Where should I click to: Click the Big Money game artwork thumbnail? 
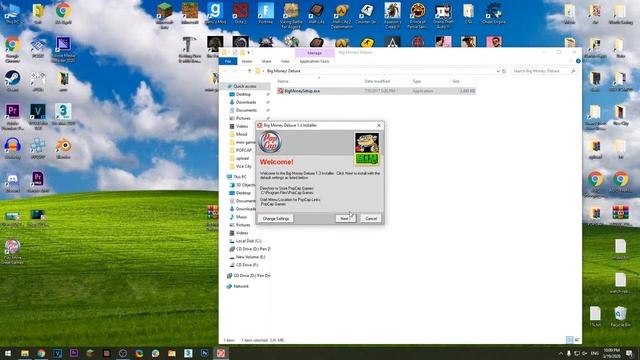click(x=367, y=149)
